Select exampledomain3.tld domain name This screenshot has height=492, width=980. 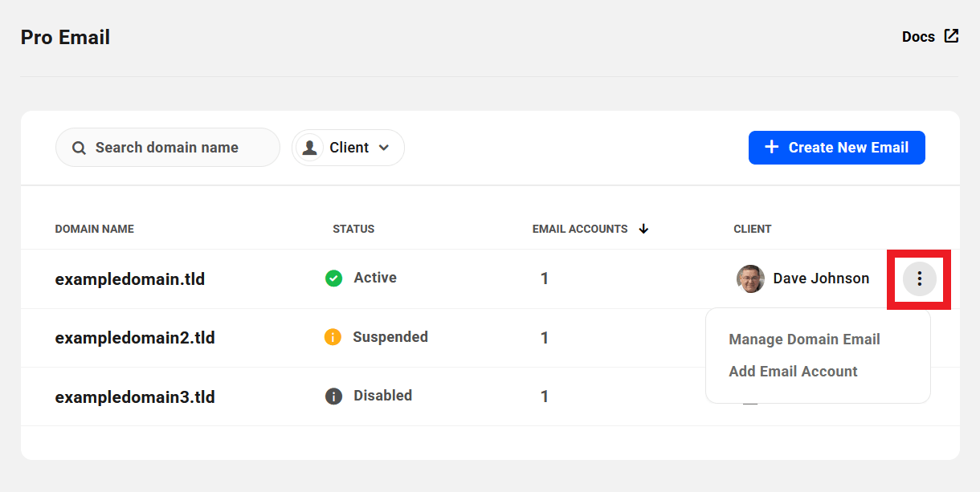pos(135,397)
